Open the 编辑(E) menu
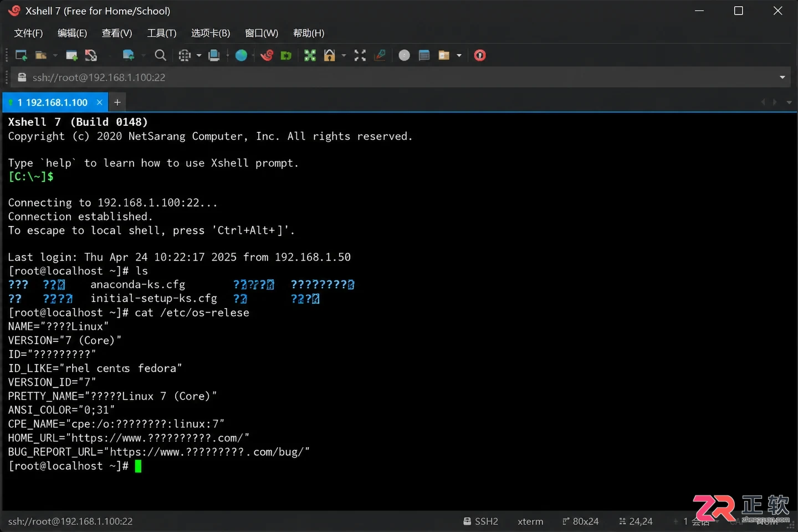 click(x=72, y=33)
